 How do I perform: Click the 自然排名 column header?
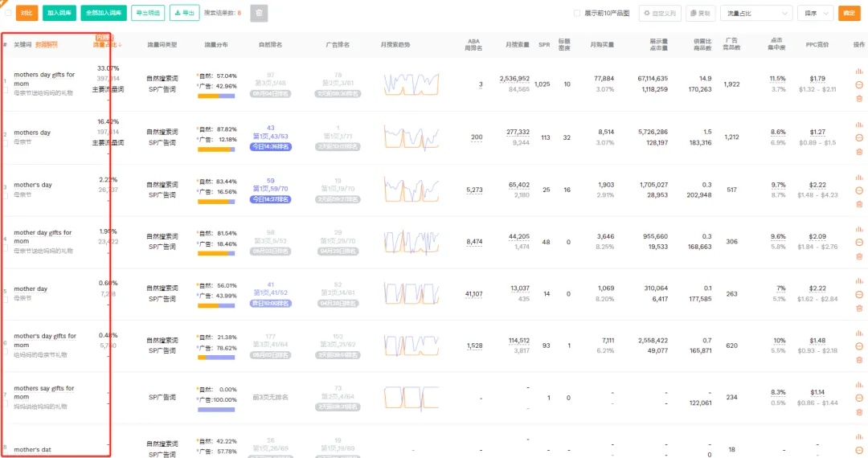coord(270,45)
